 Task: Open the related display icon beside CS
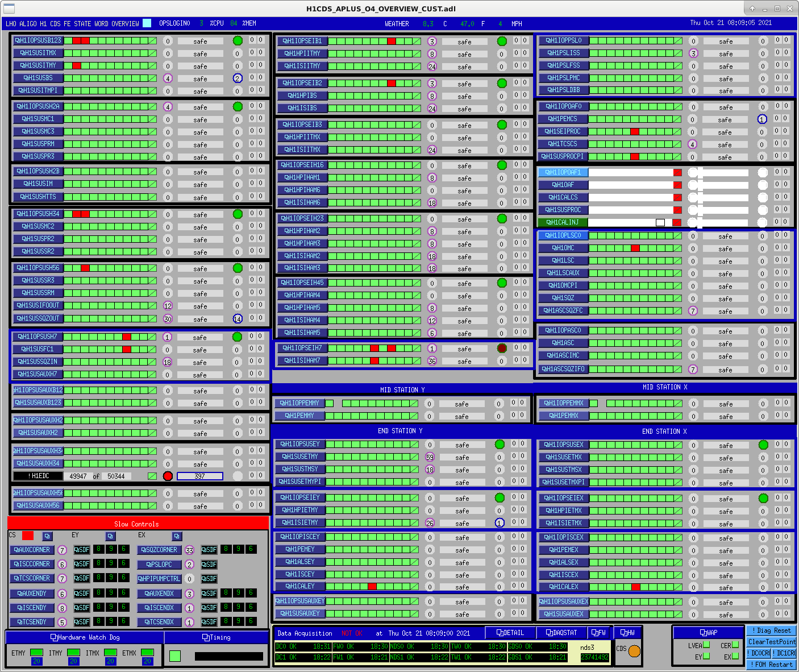click(x=47, y=536)
